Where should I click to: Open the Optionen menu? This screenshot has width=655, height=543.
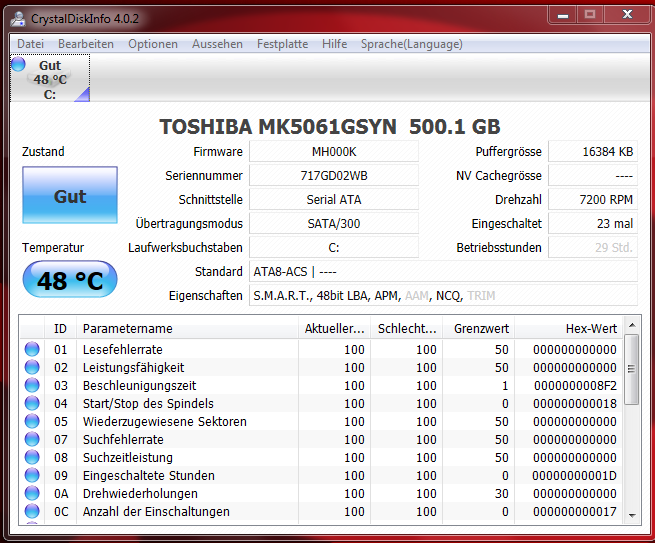153,44
